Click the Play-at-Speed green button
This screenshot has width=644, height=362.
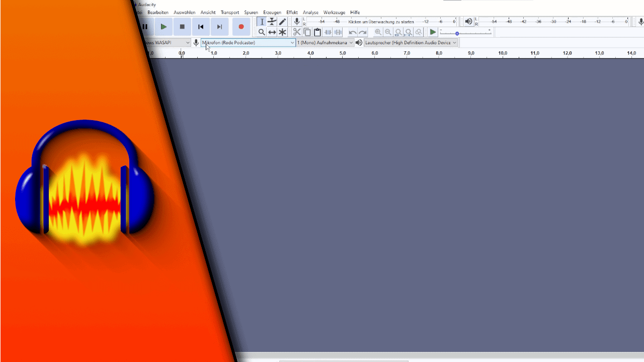pos(433,32)
